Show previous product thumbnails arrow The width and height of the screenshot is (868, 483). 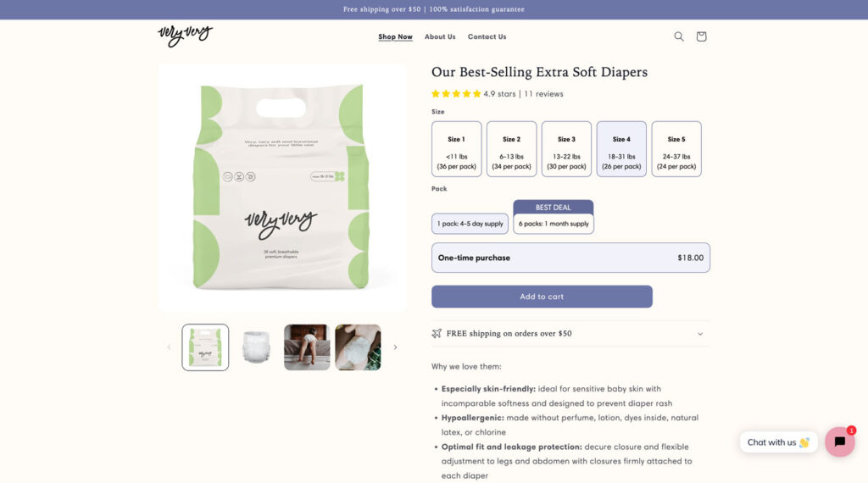(x=169, y=347)
